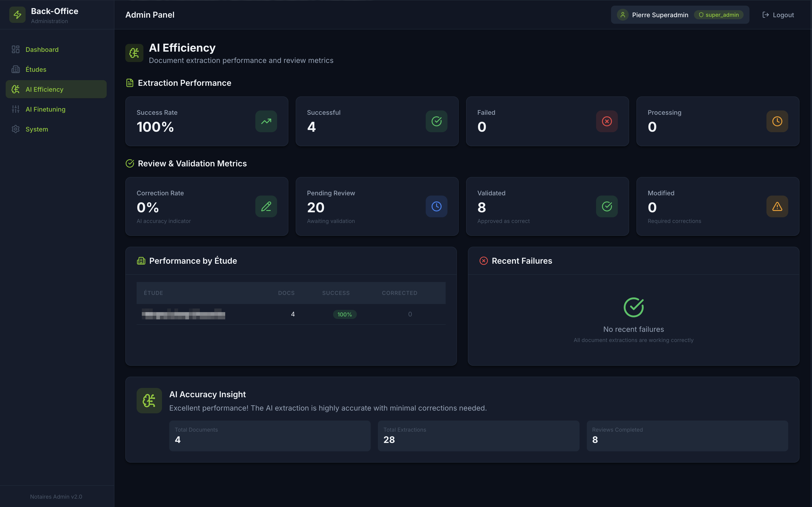The width and height of the screenshot is (812, 507).
Task: Log out using the Logout button
Action: (x=778, y=15)
